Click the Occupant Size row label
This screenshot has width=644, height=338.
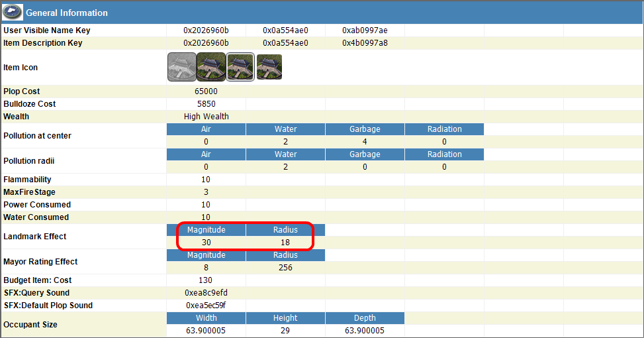coord(30,325)
